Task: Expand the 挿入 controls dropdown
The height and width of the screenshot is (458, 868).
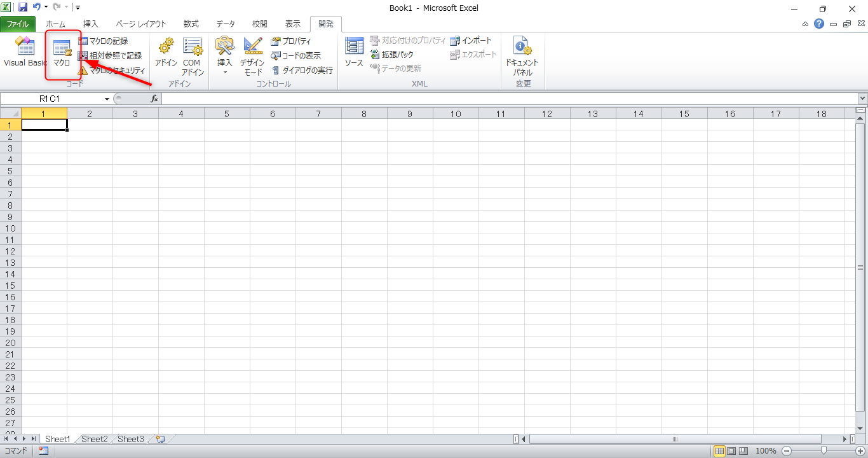Action: pos(225,72)
